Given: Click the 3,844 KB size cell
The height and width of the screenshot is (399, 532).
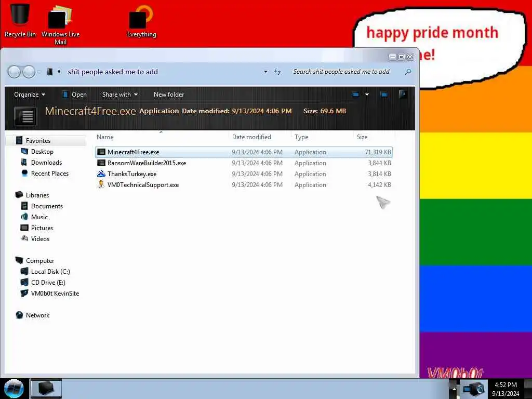Looking at the screenshot, I should (379, 163).
